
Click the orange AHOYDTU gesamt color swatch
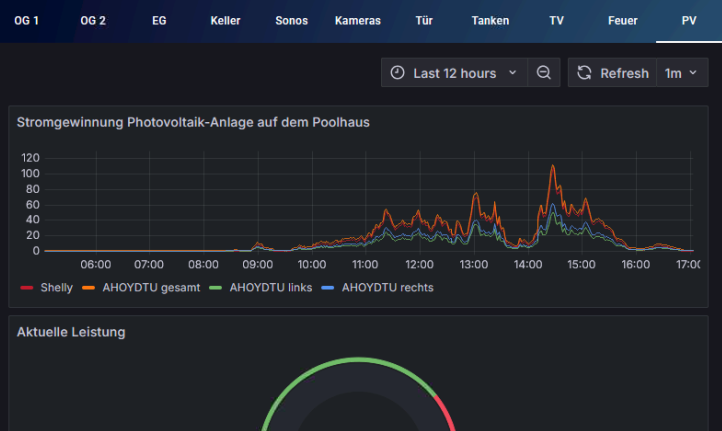(x=88, y=288)
